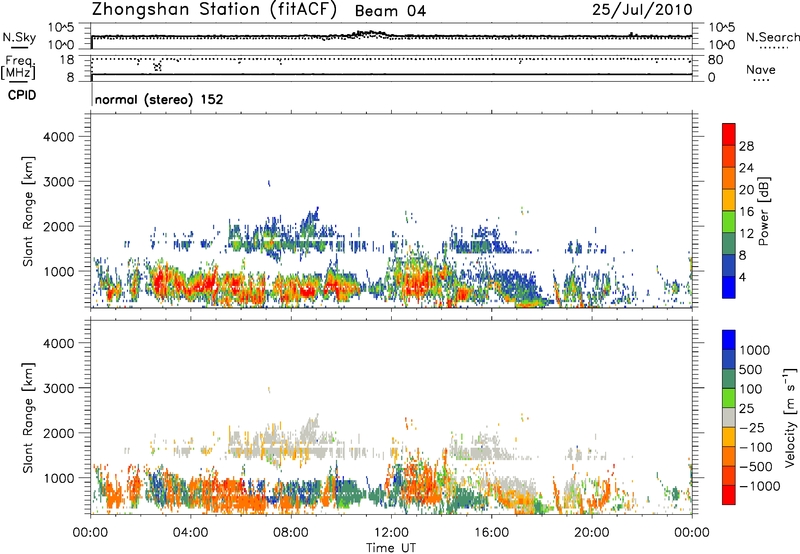This screenshot has height=554, width=800.
Task: Click the '04:00' time tick label
Action: pyautogui.click(x=190, y=533)
